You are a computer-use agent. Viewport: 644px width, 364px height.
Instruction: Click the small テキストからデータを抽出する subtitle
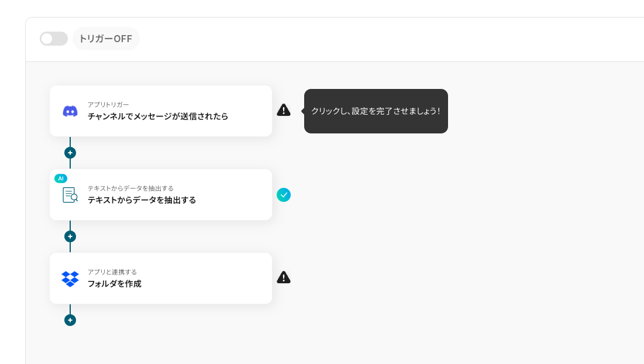coord(130,188)
